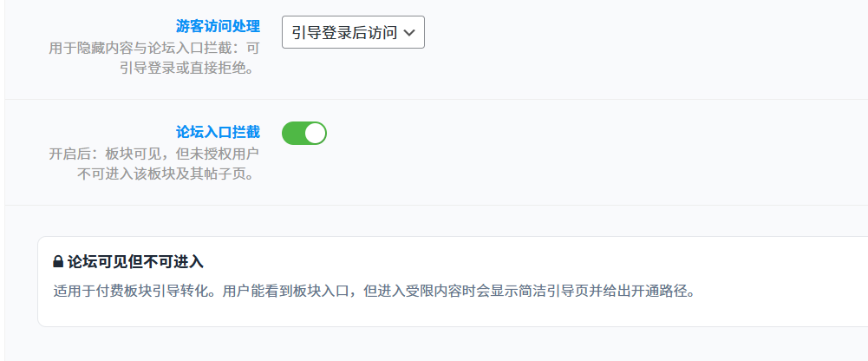This screenshot has width=868, height=361.
Task: Click the lock icon beside 论坛可见但不可进入
Action: click(x=58, y=262)
